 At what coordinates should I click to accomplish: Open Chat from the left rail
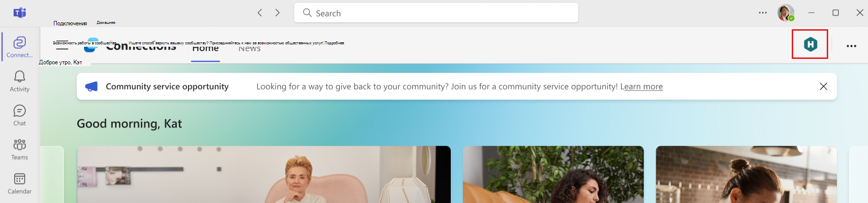(x=19, y=115)
